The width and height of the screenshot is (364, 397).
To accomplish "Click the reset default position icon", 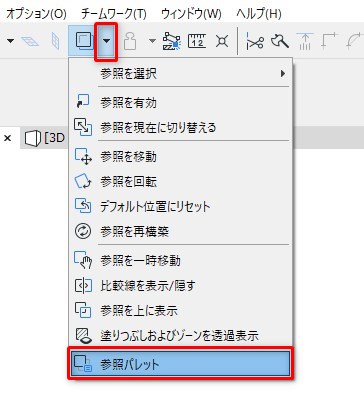I will pyautogui.click(x=83, y=206).
